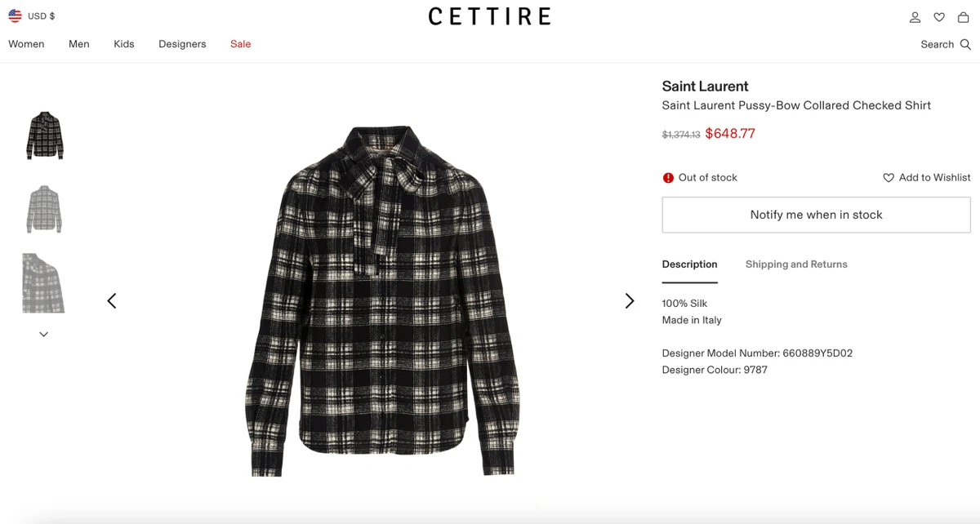Click the Saint Laurent brand link
Viewport: 980px width, 524px height.
pyautogui.click(x=705, y=87)
